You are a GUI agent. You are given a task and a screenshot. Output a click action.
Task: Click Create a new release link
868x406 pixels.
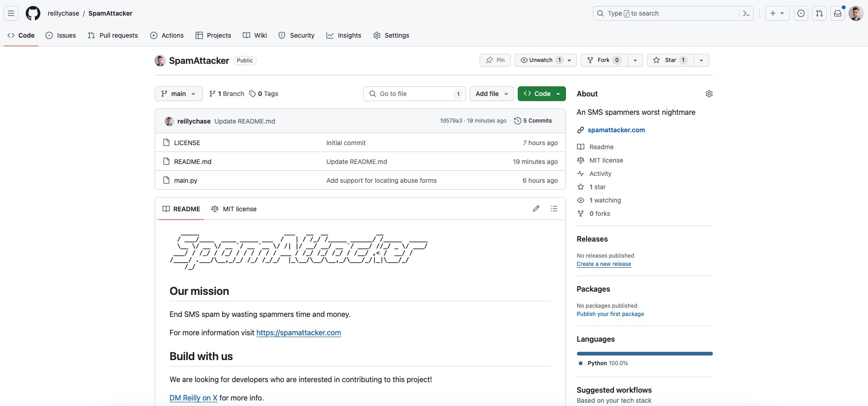coord(604,264)
